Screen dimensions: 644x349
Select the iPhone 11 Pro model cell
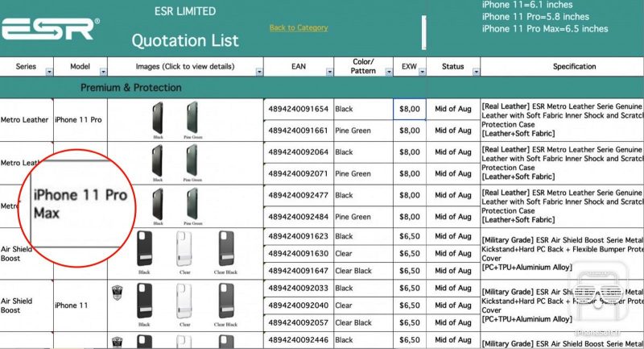77,119
